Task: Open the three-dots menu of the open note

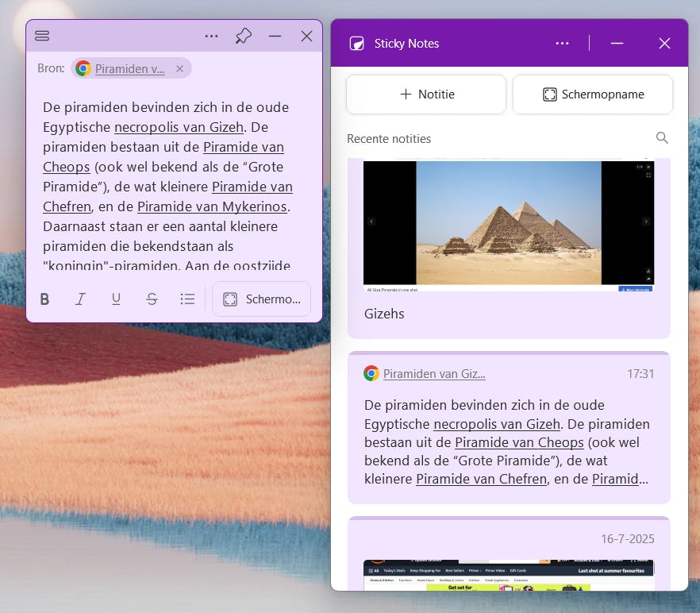Action: [x=211, y=36]
